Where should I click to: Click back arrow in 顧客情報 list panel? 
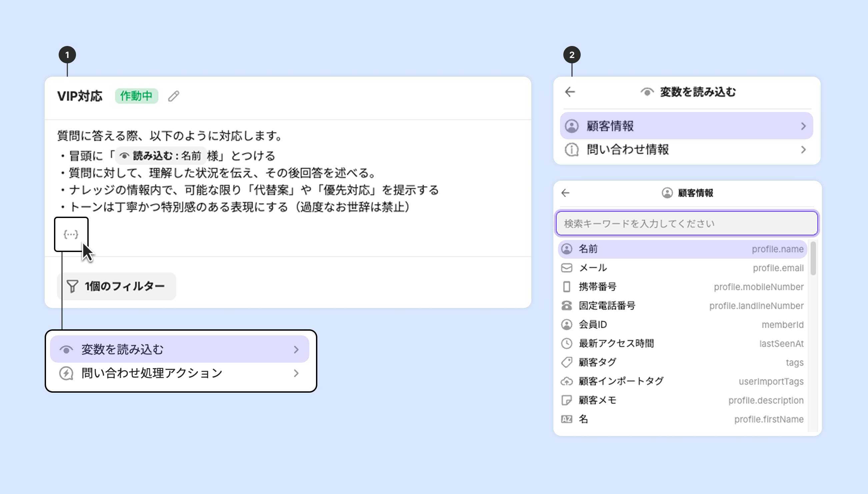coord(565,193)
